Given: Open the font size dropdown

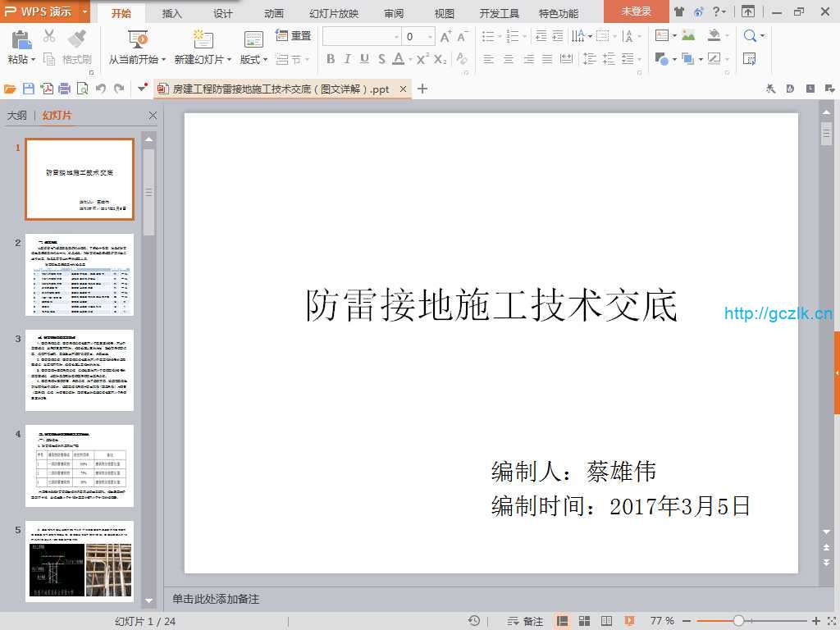Looking at the screenshot, I should pyautogui.click(x=430, y=36).
